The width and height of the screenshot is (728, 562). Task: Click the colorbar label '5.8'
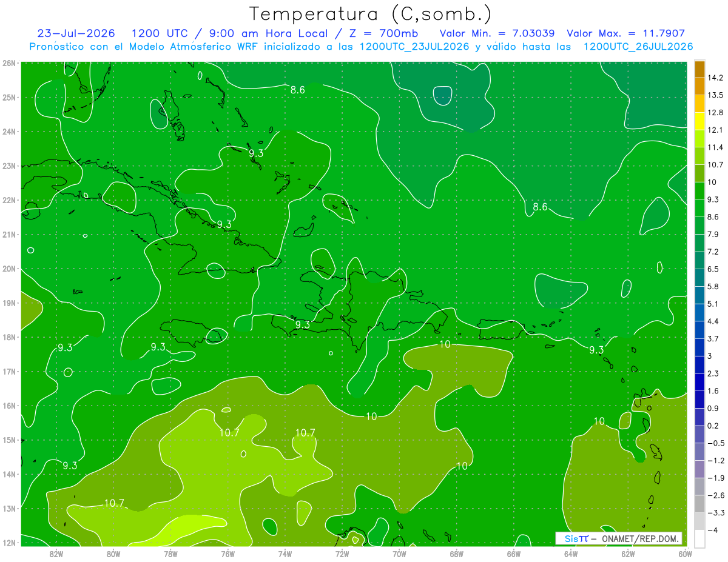tap(714, 286)
